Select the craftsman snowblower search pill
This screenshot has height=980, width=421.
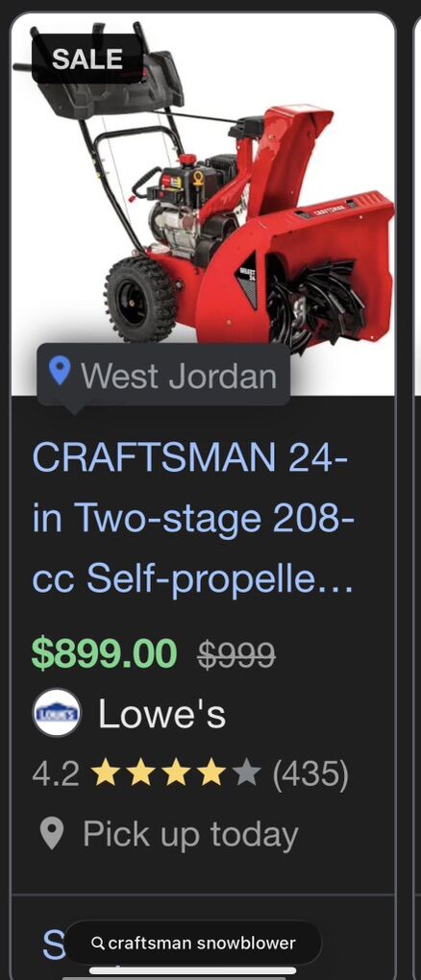pos(192,943)
